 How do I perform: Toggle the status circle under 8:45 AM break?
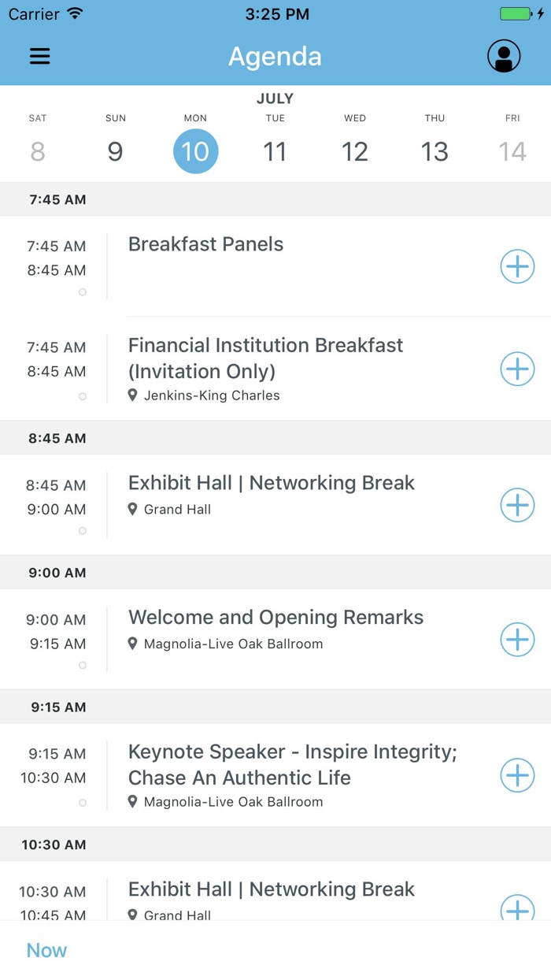point(82,531)
